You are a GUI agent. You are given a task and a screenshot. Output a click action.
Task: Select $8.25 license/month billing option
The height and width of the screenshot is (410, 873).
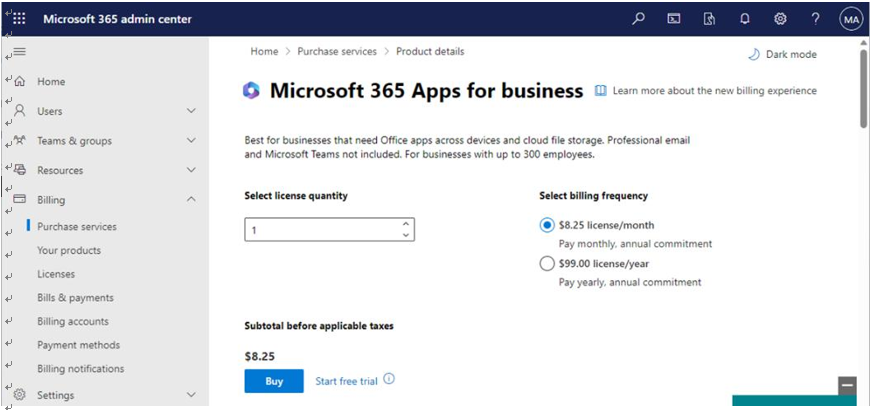(x=547, y=225)
